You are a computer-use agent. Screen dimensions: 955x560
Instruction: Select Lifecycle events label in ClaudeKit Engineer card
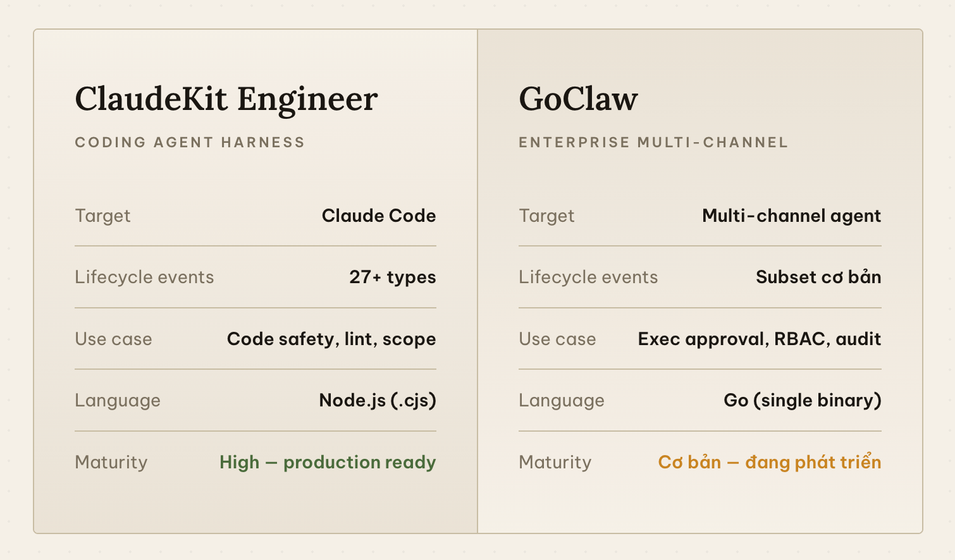(x=144, y=277)
